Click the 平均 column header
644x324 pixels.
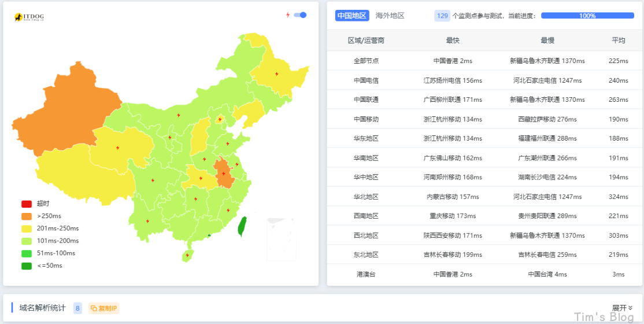619,41
